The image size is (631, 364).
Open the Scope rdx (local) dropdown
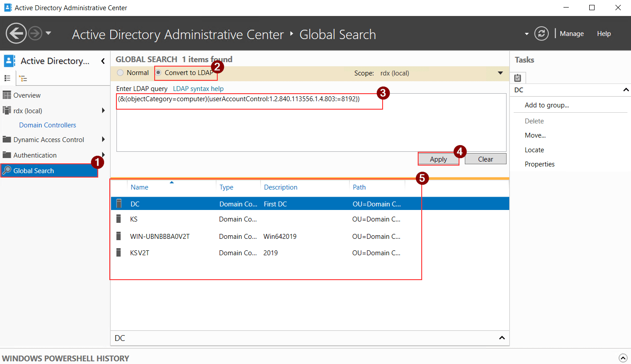point(500,73)
